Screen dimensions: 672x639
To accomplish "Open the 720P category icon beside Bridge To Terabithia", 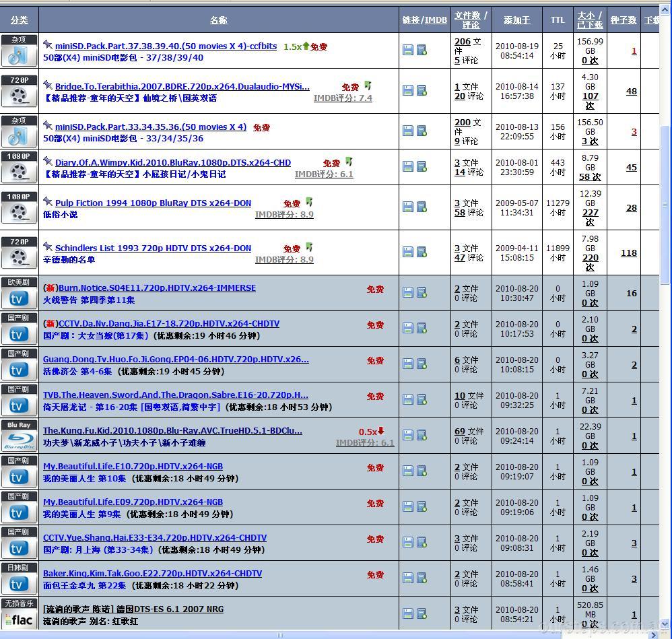I will pos(19,91).
